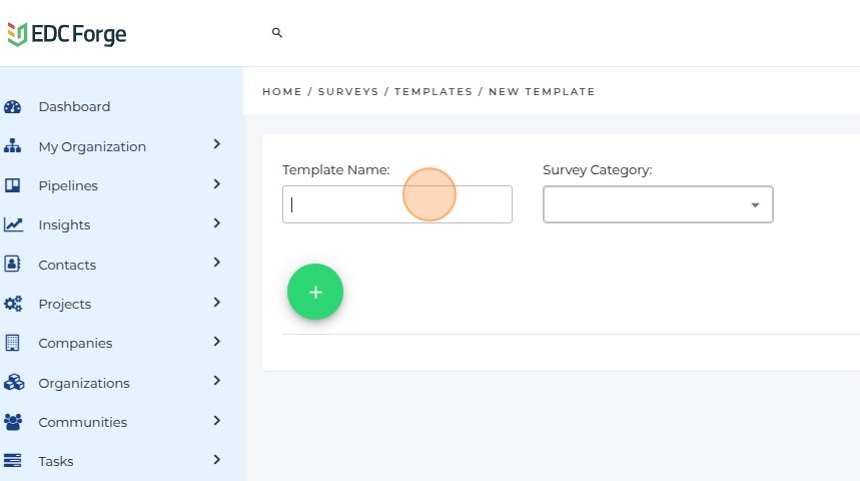Screen dimensions: 860x481
Task: Click the Pipelines board icon
Action: 13,185
